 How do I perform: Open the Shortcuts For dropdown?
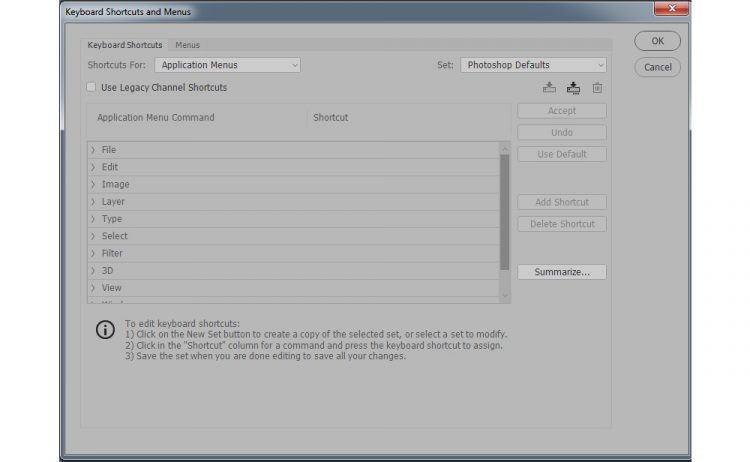[x=227, y=65]
